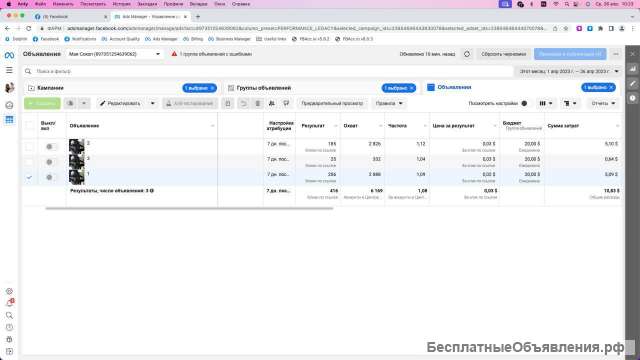The image size is (640, 360).
Task: Click the reload page button in browser
Action: click(x=29, y=29)
